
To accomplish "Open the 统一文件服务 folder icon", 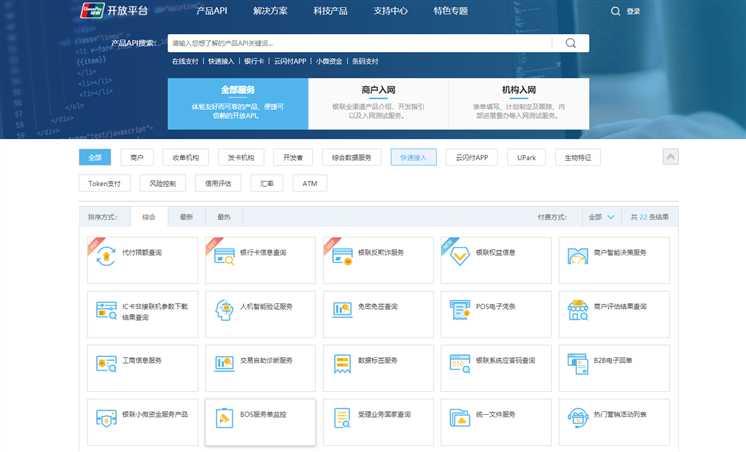I will pyautogui.click(x=460, y=418).
